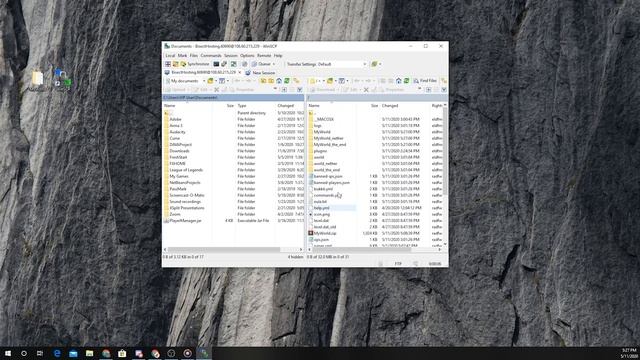Image resolution: width=640 pixels, height=360 pixels.
Task: Open the Local menu
Action: pyautogui.click(x=170, y=56)
